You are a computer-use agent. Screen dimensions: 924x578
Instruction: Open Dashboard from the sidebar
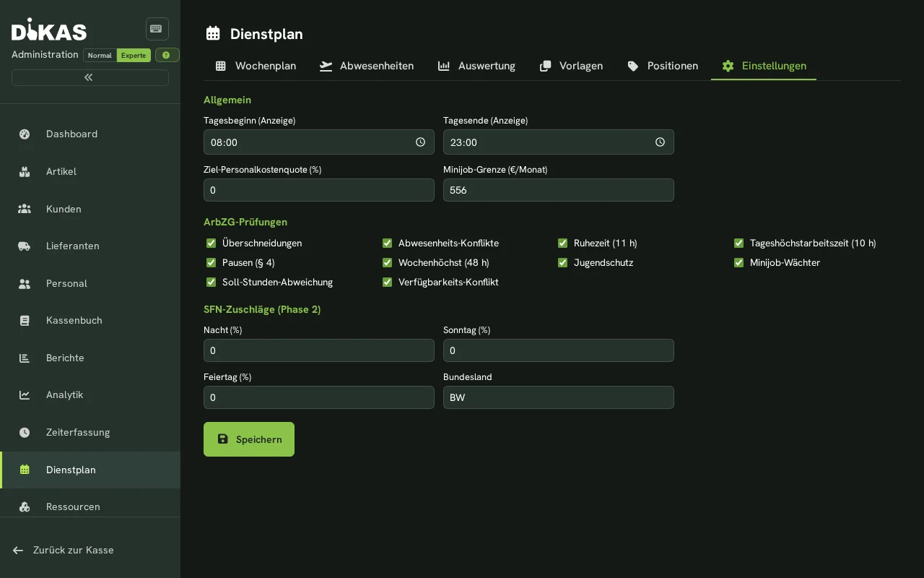point(90,134)
